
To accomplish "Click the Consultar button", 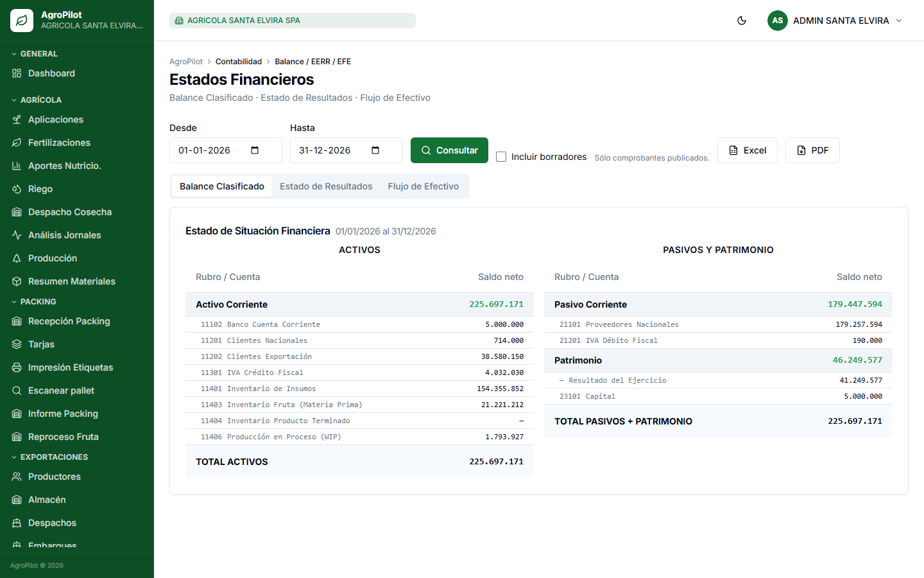I will (x=449, y=150).
